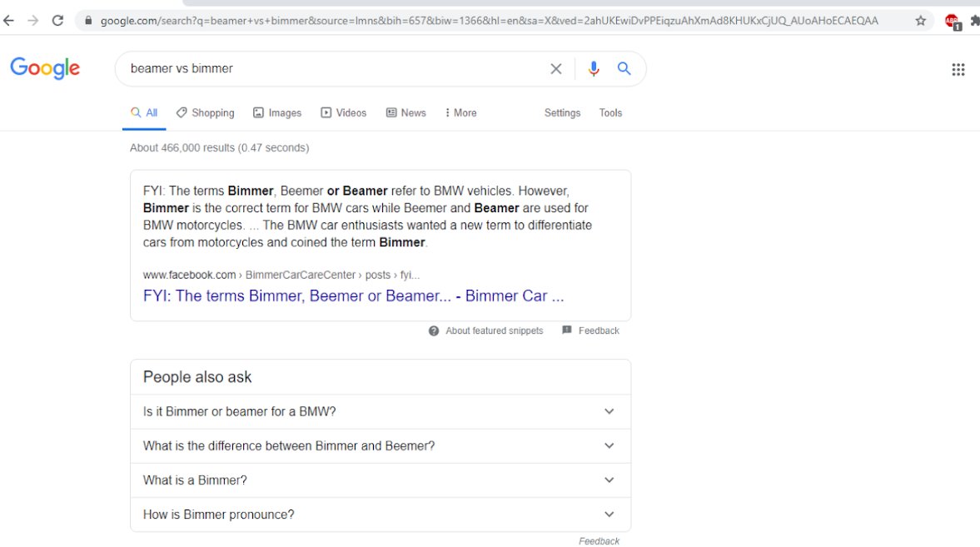Click the www.facebook.com BimmerCarCareCenter breadcrumb
The height and width of the screenshot is (547, 980).
tap(281, 275)
